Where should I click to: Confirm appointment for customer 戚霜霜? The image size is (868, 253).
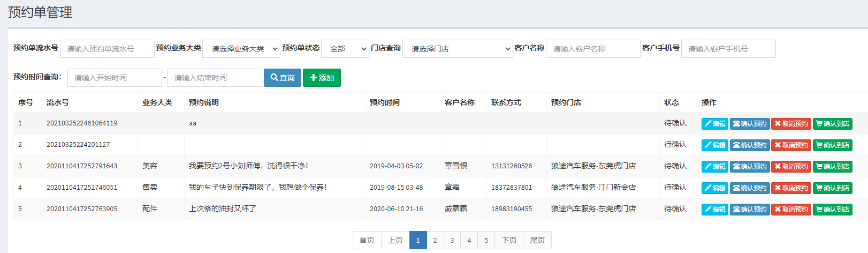click(x=750, y=210)
